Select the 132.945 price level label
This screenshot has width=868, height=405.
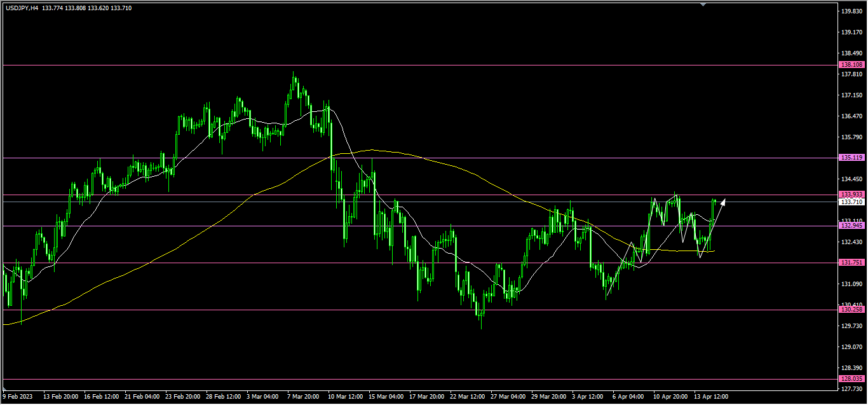pyautogui.click(x=851, y=226)
